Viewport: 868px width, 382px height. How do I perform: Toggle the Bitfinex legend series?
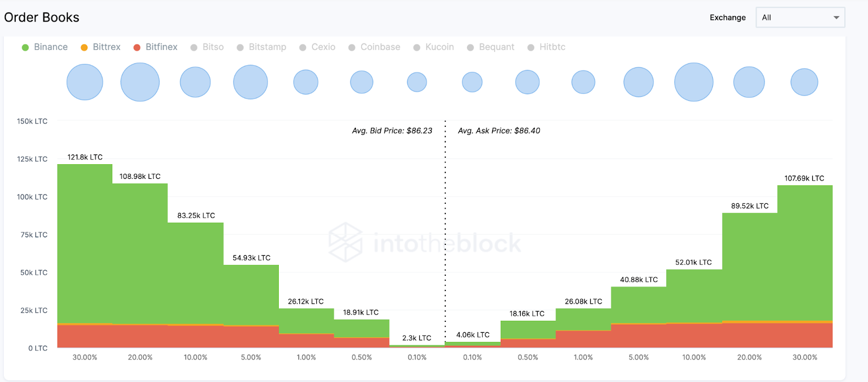[156, 47]
